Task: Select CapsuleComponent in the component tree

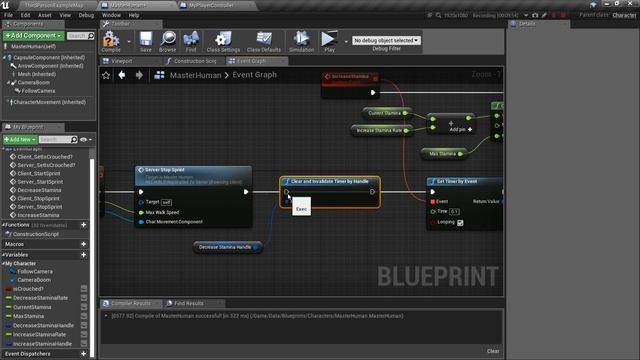Action: [49, 58]
